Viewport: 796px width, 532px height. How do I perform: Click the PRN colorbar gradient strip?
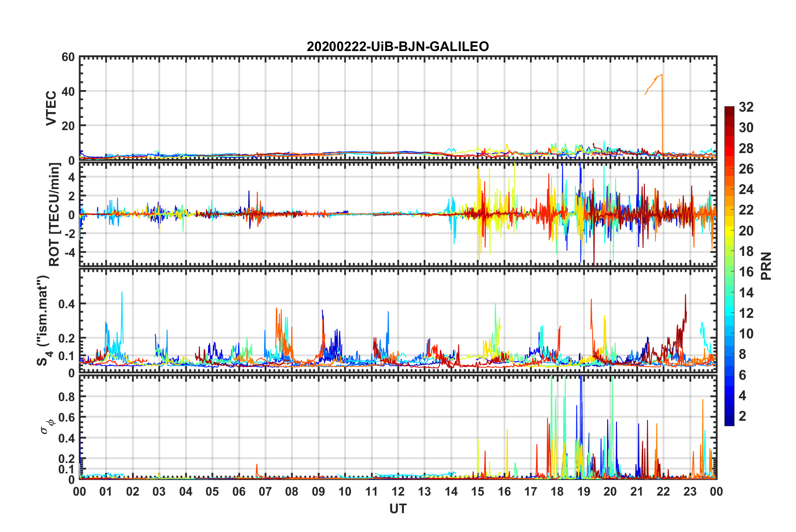(x=729, y=266)
